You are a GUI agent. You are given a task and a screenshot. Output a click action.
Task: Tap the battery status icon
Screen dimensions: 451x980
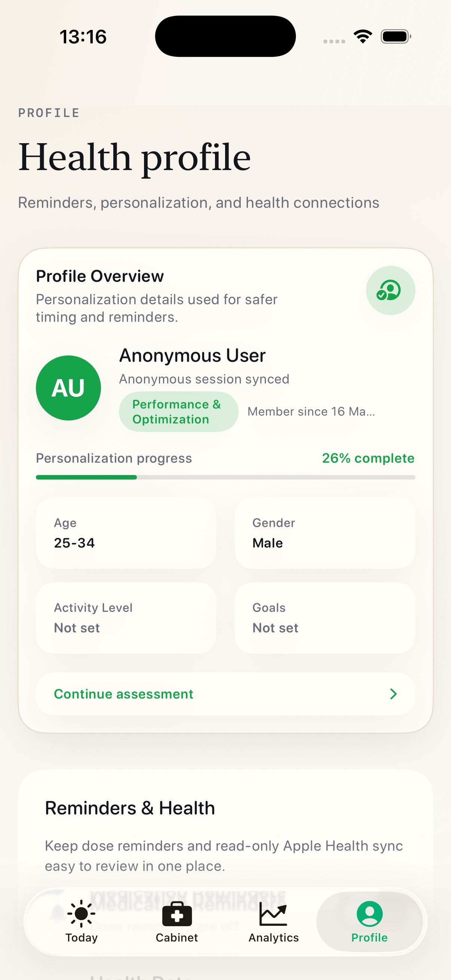point(396,37)
